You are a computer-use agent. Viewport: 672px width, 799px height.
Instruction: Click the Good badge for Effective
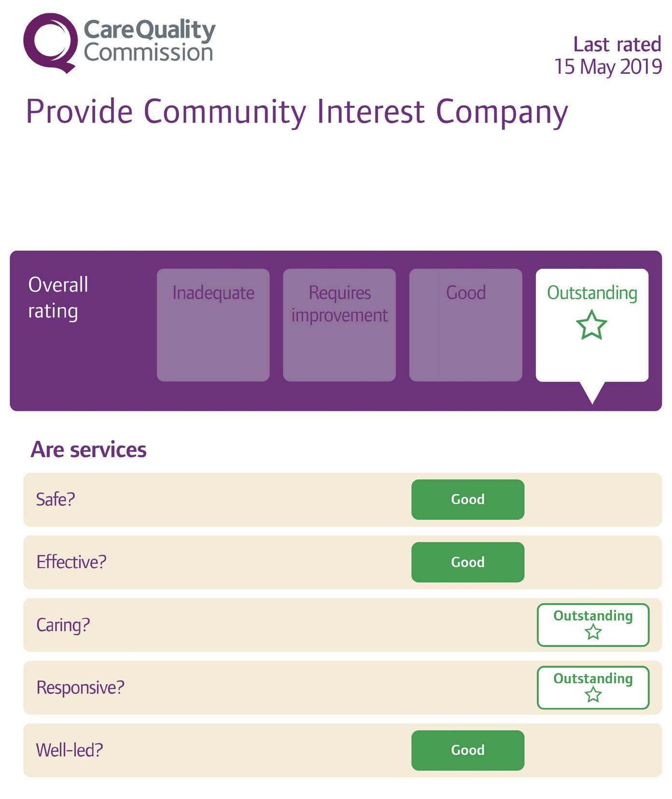pos(467,562)
